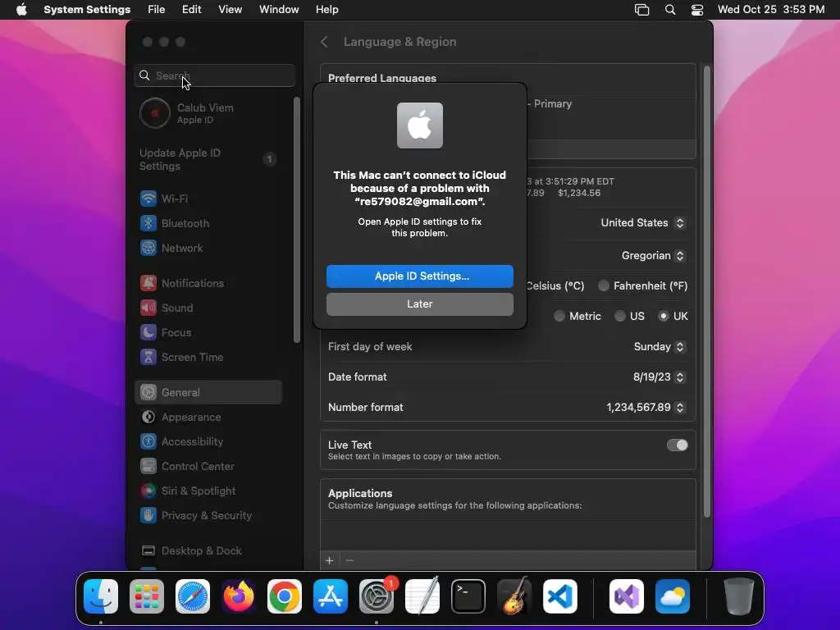
Task: Open Visual Studio purple icon in Dock
Action: [627, 596]
